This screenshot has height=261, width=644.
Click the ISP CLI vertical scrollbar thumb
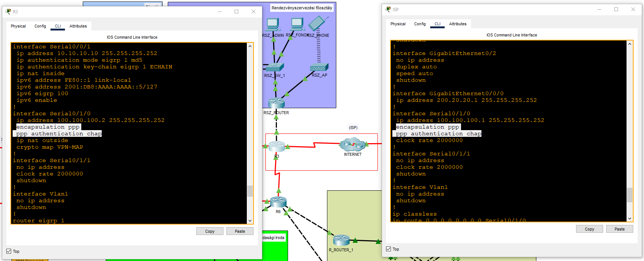630,195
